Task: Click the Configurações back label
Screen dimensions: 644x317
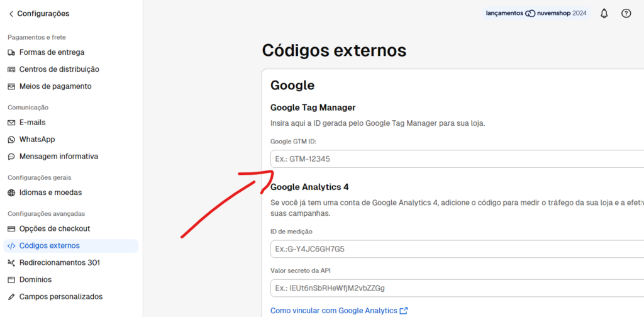Action: (x=43, y=14)
